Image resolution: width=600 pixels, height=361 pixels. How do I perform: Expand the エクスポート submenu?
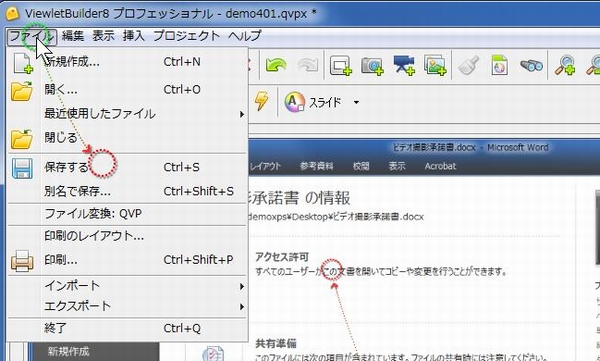coord(127,306)
